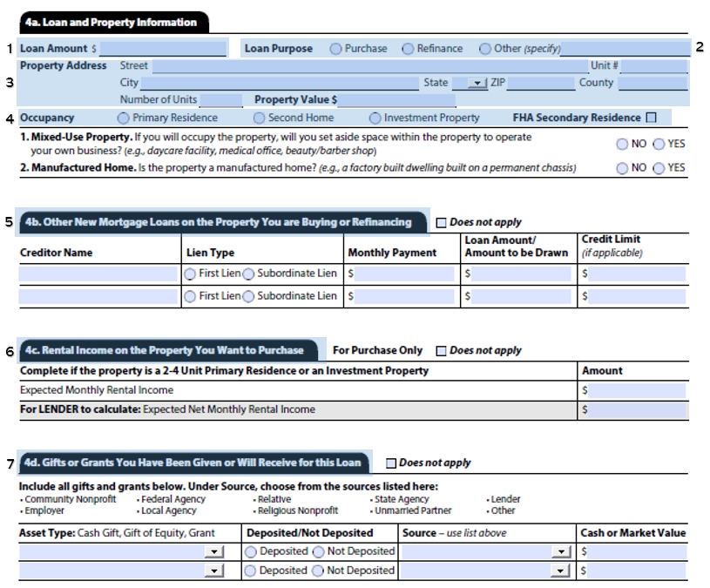The width and height of the screenshot is (710, 588).
Task: Click the Loan Amount field
Action: click(x=163, y=49)
